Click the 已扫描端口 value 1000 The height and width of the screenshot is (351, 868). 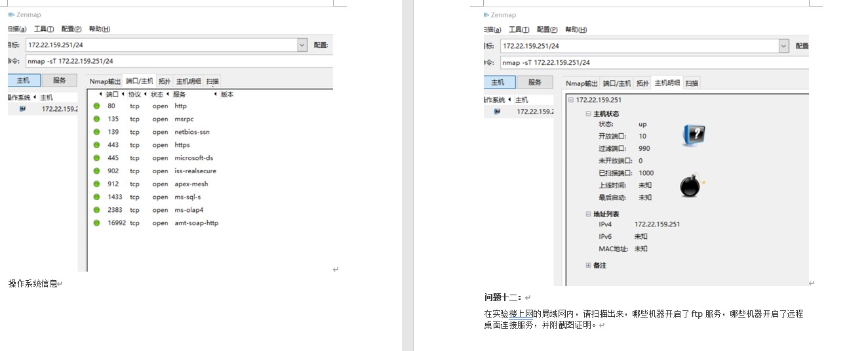[x=646, y=173]
